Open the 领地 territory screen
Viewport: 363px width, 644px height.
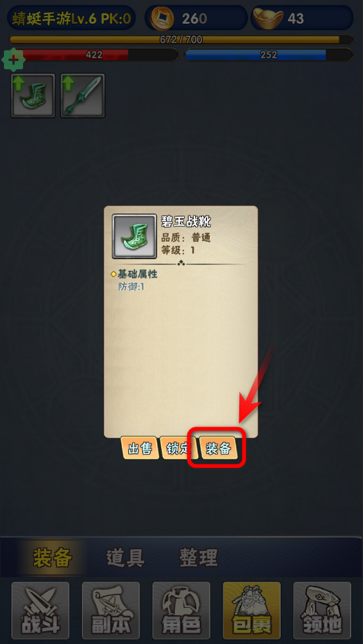[x=322, y=609]
